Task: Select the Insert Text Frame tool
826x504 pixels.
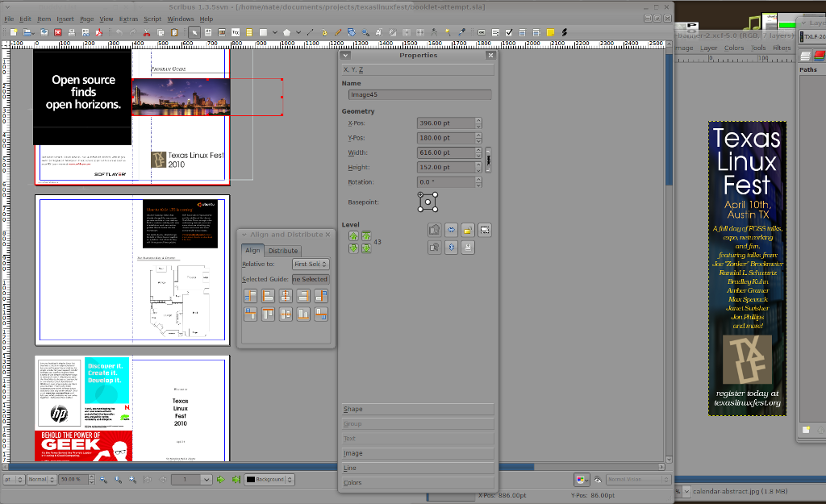Action: pos(208,33)
